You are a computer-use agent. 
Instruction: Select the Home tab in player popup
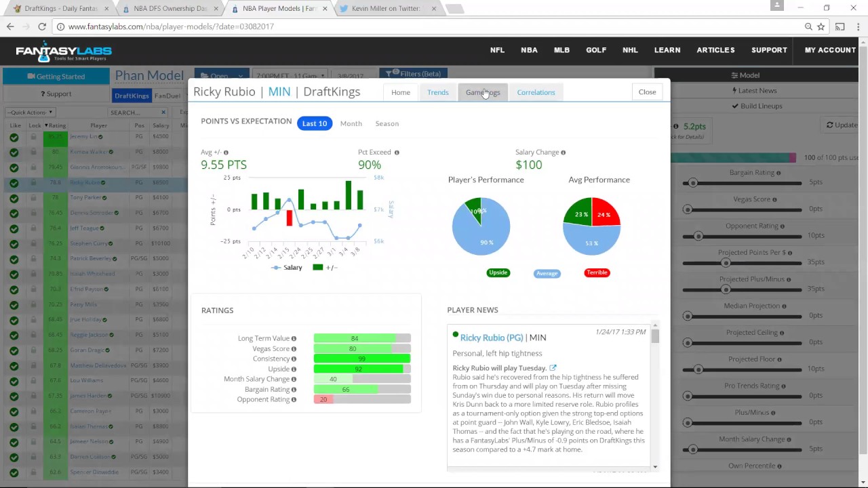tap(401, 92)
